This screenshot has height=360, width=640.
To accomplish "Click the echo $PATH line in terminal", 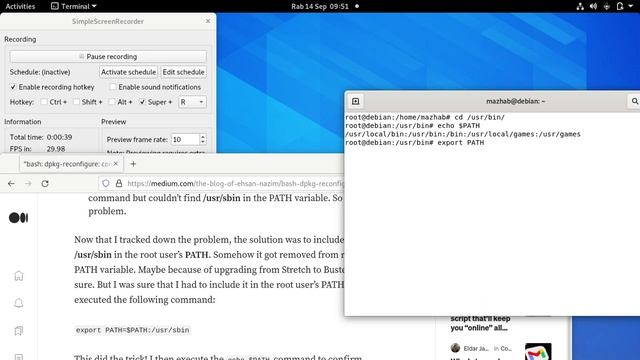I will click(x=413, y=126).
